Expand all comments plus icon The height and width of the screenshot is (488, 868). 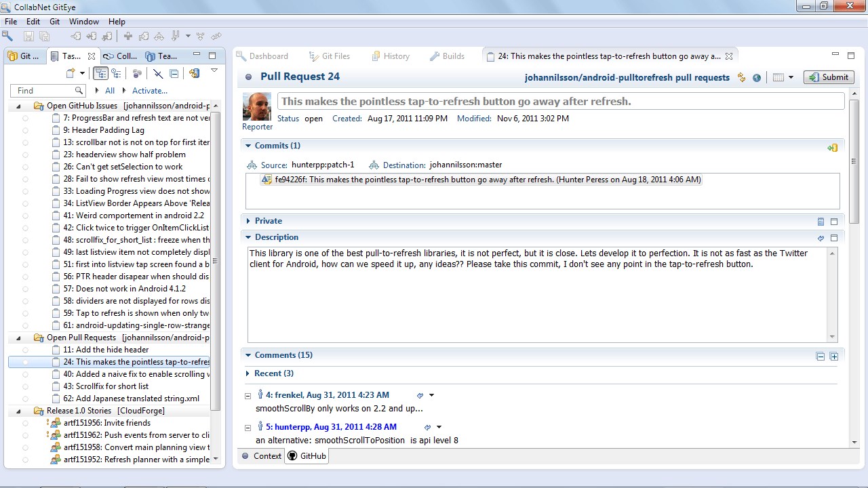(x=834, y=357)
